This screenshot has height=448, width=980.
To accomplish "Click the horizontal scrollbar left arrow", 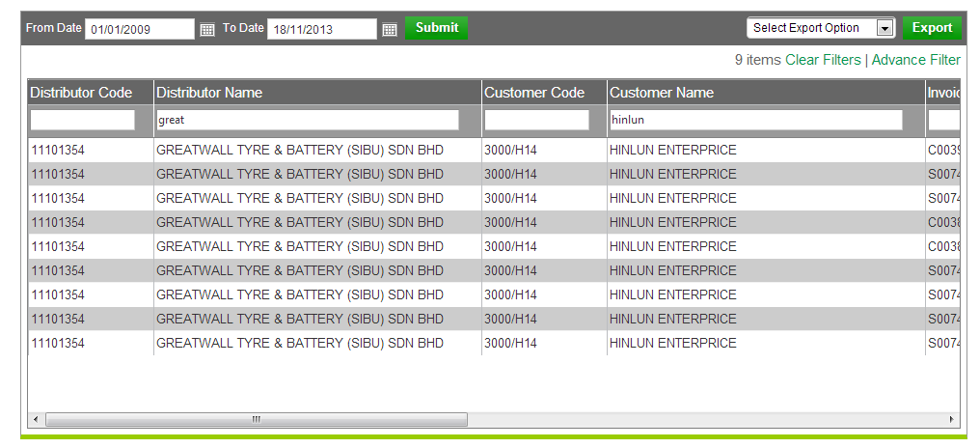I will click(36, 419).
